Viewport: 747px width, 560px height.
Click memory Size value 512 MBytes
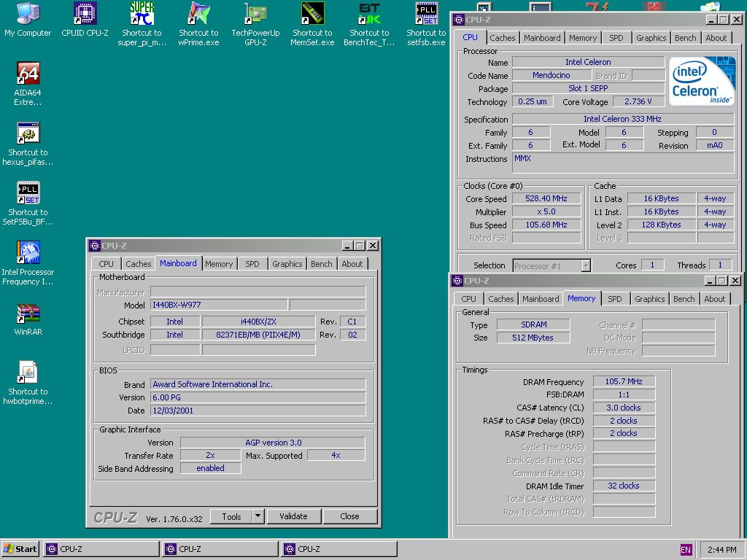pyautogui.click(x=533, y=338)
